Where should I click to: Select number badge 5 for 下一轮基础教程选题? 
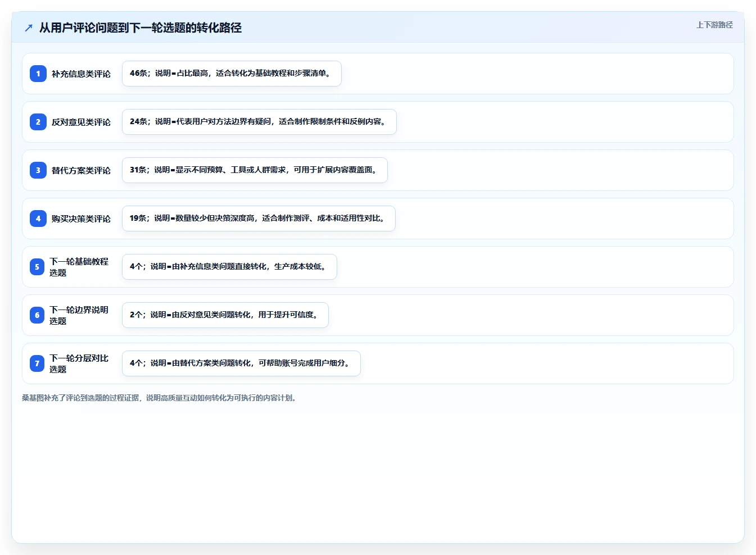coord(37,267)
